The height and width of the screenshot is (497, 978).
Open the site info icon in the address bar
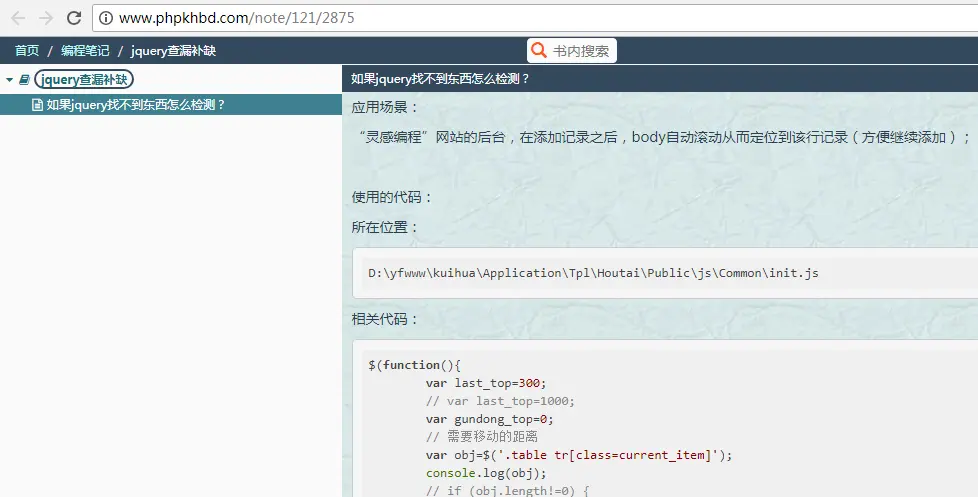[x=106, y=18]
